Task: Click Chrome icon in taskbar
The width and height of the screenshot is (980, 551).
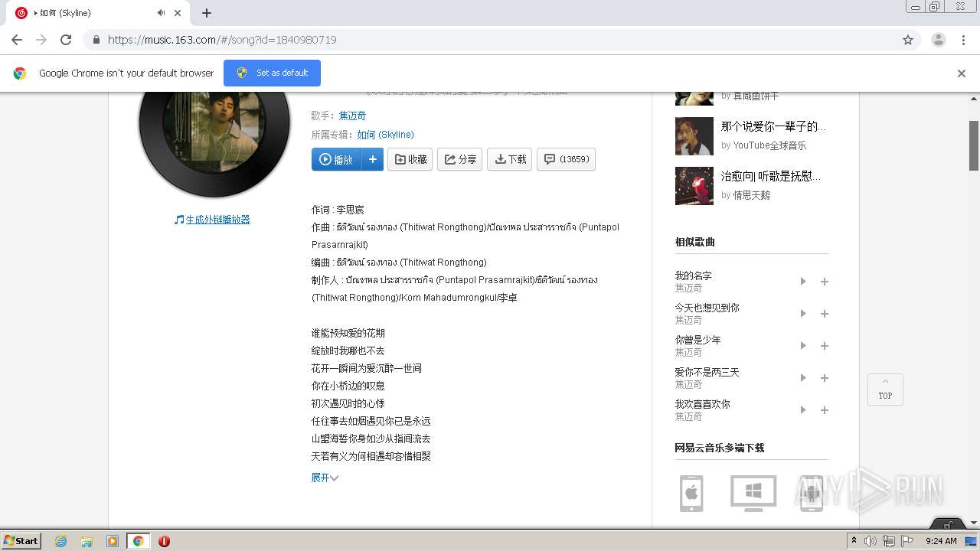Action: coord(139,541)
